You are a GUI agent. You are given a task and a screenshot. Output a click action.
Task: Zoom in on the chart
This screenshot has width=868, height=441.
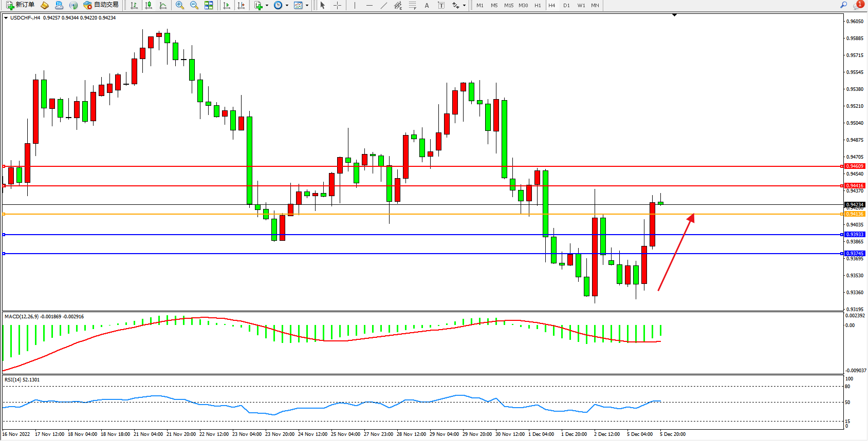[x=180, y=5]
